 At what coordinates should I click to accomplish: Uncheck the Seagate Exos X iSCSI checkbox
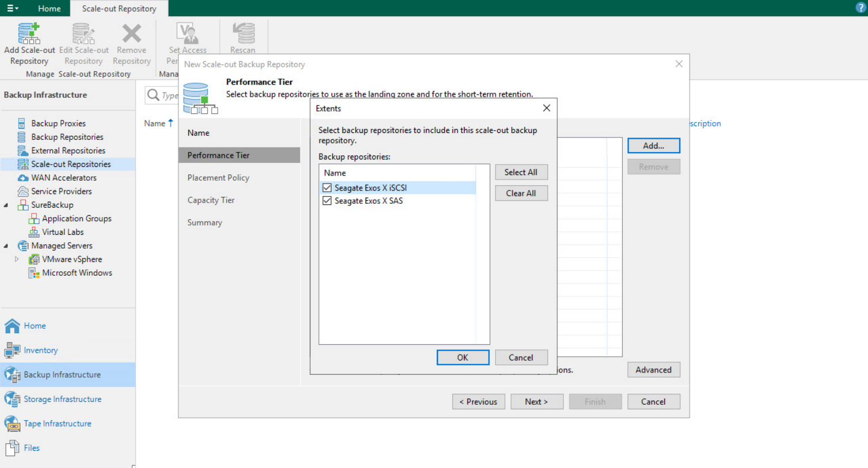pyautogui.click(x=327, y=188)
